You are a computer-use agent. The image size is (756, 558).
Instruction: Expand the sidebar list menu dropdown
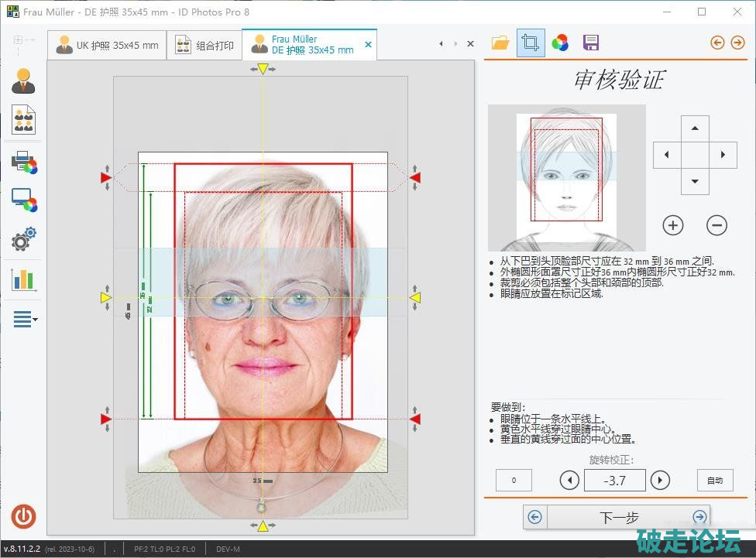click(x=25, y=319)
